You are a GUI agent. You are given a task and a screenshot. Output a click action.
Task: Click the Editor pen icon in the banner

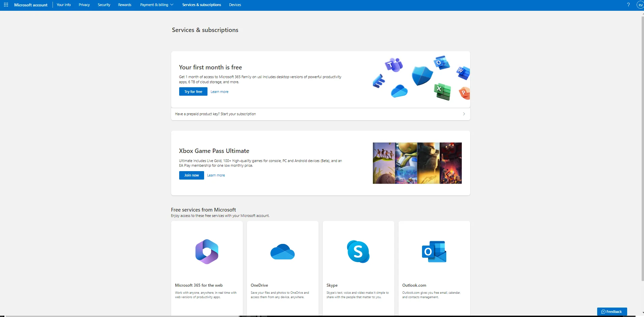coord(379,81)
